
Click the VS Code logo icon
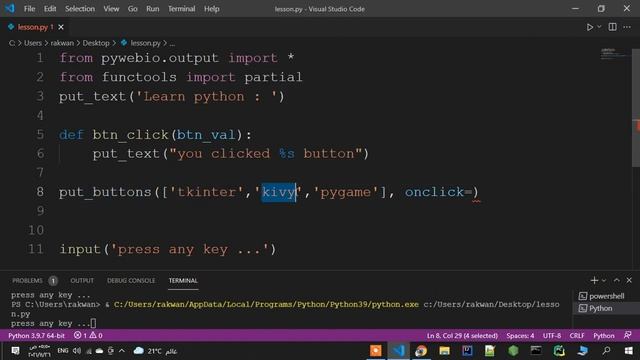(9, 8)
